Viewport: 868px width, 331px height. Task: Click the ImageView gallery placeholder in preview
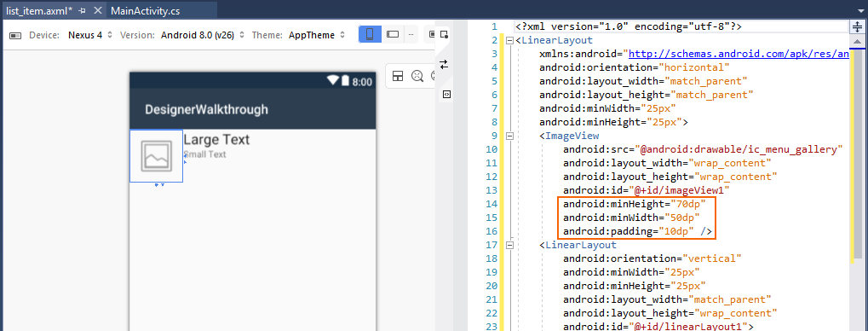pyautogui.click(x=156, y=155)
